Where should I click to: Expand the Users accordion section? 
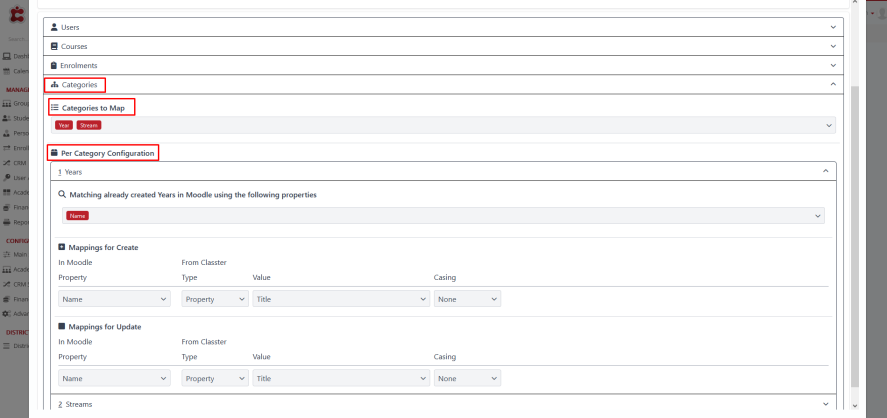click(x=833, y=27)
